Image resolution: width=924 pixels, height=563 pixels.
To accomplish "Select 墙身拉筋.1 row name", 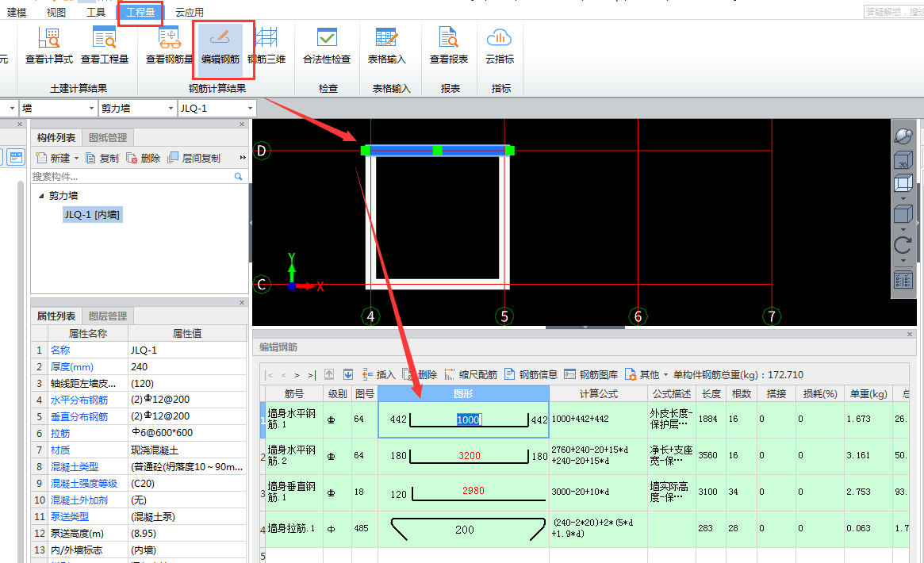I will point(292,528).
